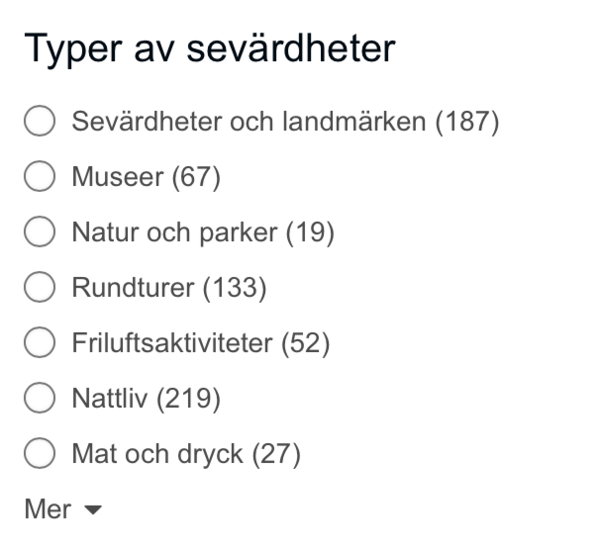This screenshot has height=552, width=600.
Task: Click the Mer text to show more
Action: (x=48, y=509)
